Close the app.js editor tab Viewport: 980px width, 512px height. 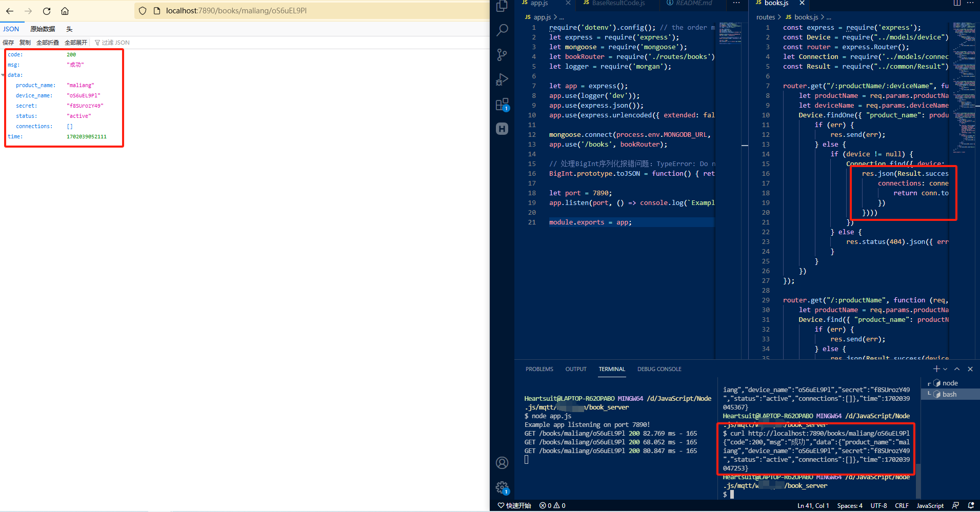pyautogui.click(x=568, y=3)
